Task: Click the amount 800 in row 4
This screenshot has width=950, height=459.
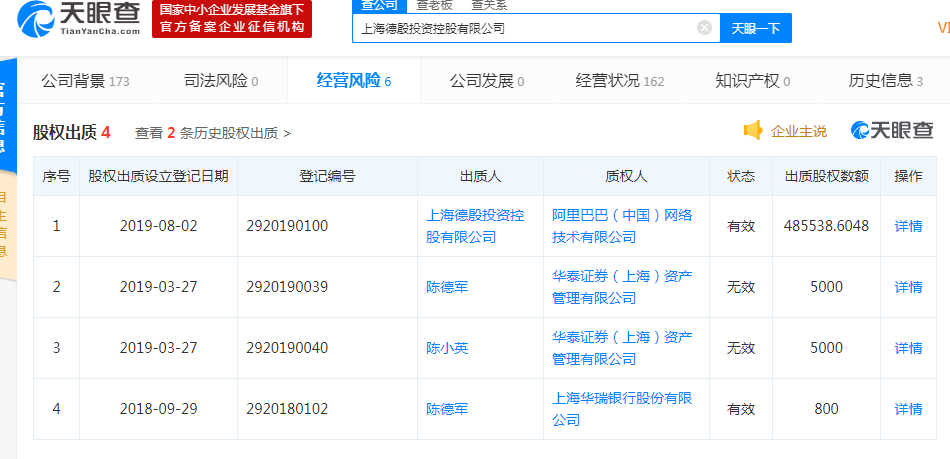Action: tap(826, 409)
